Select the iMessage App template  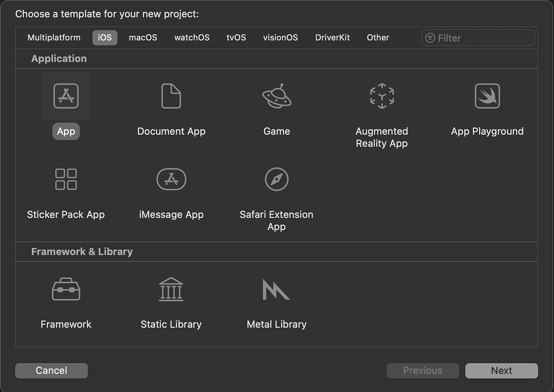point(171,179)
